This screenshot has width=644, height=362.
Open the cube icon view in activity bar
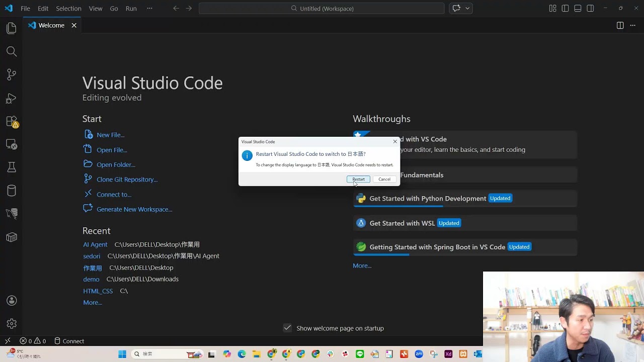12,237
